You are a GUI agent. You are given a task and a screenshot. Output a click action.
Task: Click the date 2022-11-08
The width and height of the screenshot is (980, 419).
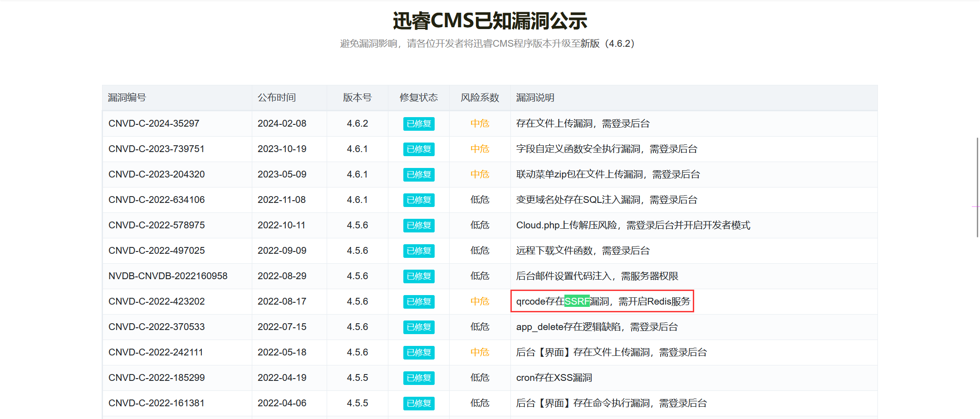pos(282,200)
